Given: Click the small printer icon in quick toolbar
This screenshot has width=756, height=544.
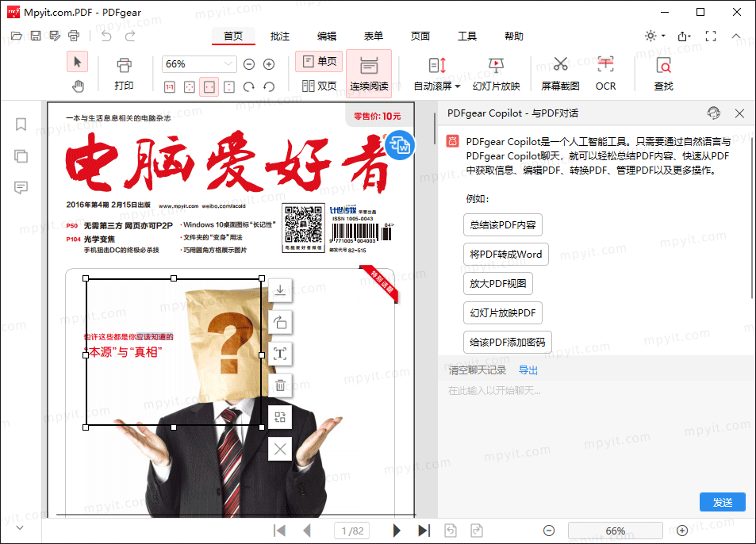Looking at the screenshot, I should tap(74, 36).
